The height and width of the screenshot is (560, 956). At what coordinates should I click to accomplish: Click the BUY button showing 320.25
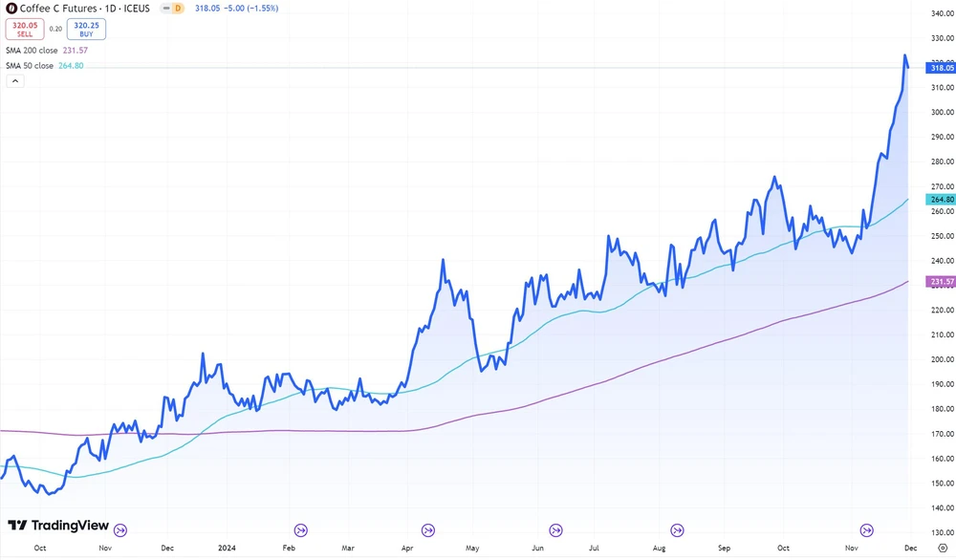click(85, 30)
